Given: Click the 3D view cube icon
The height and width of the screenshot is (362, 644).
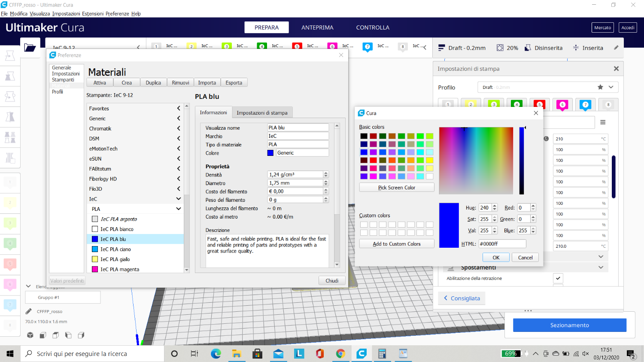Looking at the screenshot, I should 30,335.
